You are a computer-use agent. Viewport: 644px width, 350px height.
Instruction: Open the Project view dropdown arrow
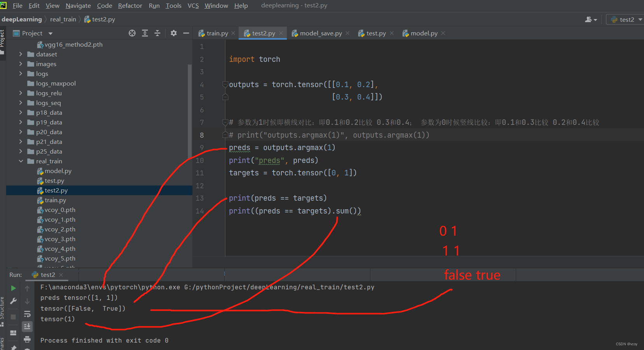pos(51,33)
